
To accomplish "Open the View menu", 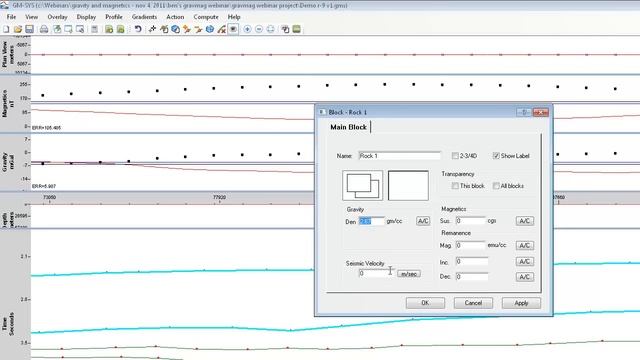I will [x=31, y=17].
